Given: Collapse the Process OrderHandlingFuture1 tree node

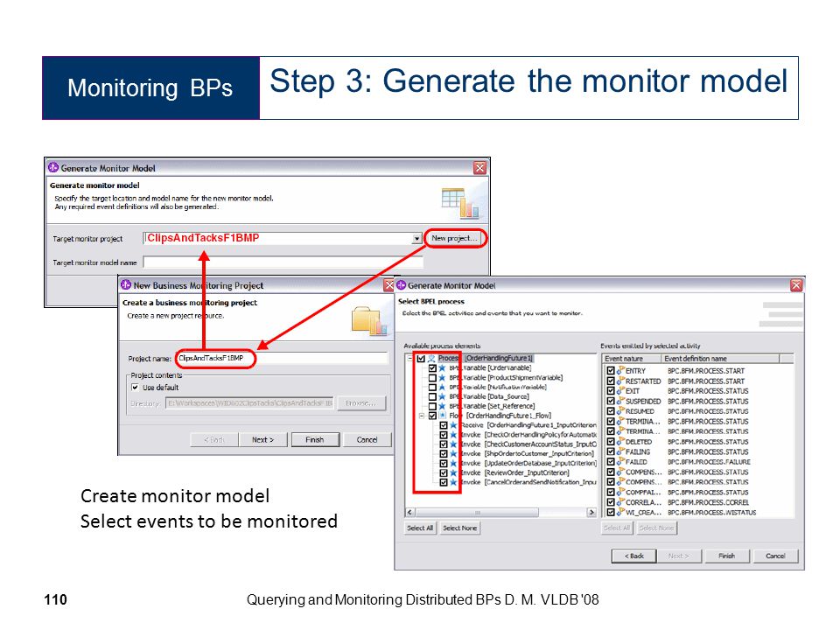Looking at the screenshot, I should [409, 359].
